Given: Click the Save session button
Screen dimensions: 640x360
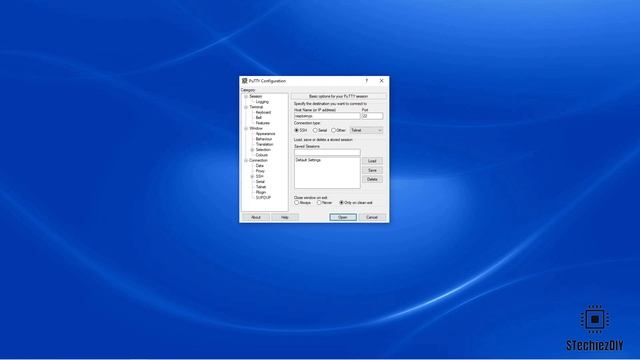Looking at the screenshot, I should (x=372, y=170).
